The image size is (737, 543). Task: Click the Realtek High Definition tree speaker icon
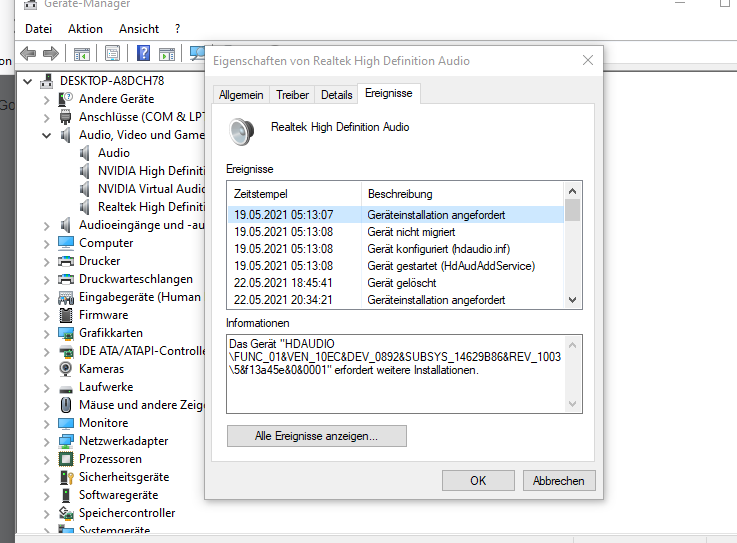pos(85,207)
